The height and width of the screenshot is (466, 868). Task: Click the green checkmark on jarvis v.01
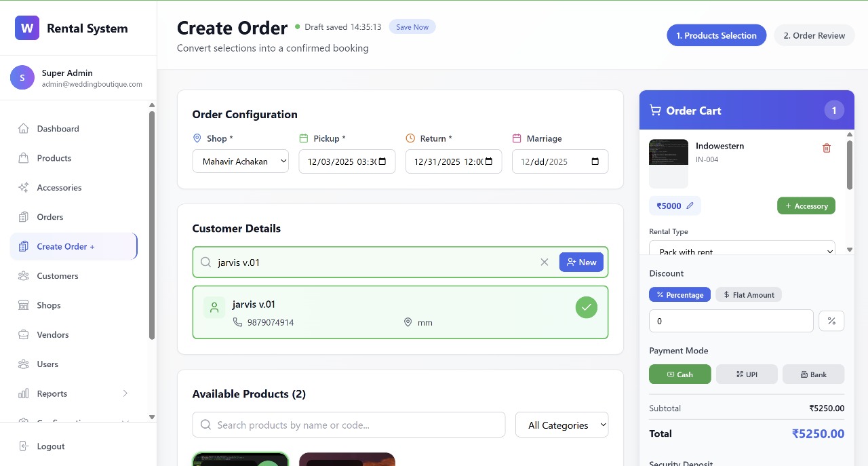(586, 307)
